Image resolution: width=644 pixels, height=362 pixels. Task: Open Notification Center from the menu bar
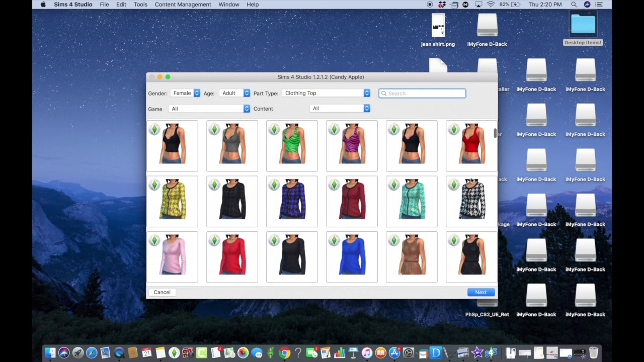point(600,5)
